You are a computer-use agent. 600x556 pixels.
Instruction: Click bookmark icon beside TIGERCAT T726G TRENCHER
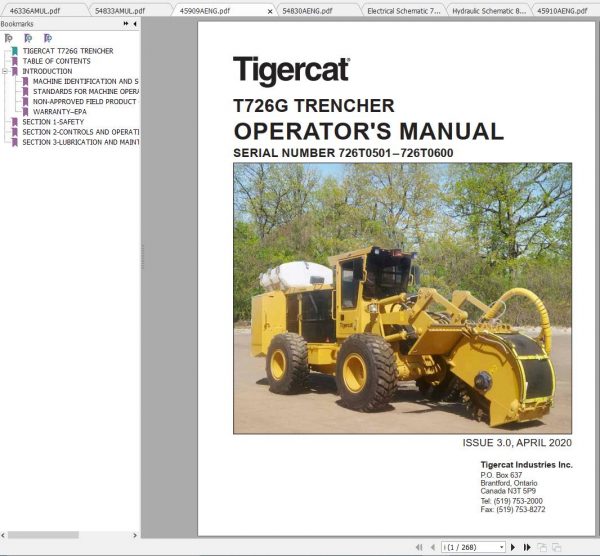click(15, 51)
